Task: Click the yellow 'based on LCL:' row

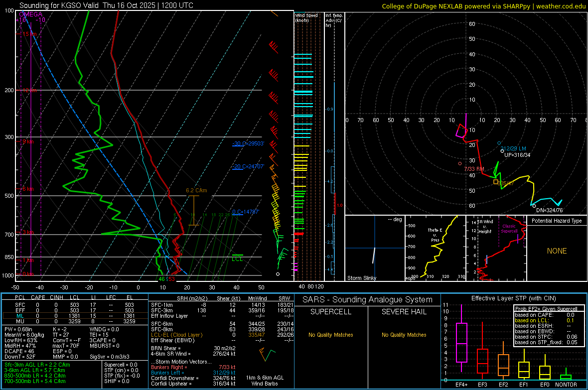Action: (545, 320)
